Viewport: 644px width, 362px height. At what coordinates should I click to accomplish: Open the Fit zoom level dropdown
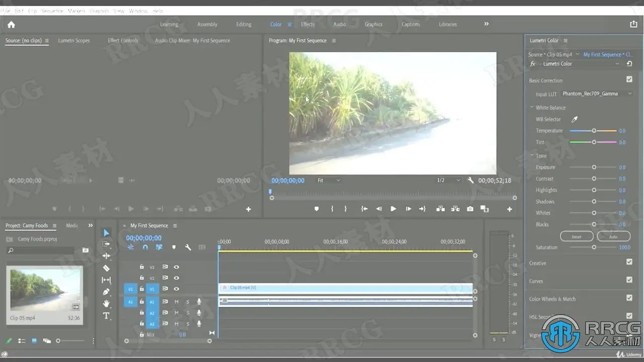[329, 180]
